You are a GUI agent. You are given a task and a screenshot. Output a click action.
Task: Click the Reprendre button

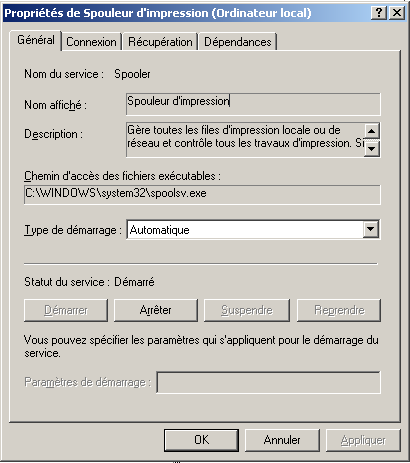click(x=339, y=310)
